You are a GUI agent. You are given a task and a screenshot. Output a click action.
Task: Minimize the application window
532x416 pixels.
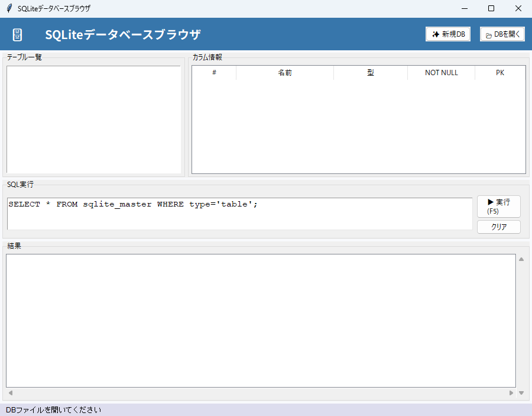pos(465,8)
